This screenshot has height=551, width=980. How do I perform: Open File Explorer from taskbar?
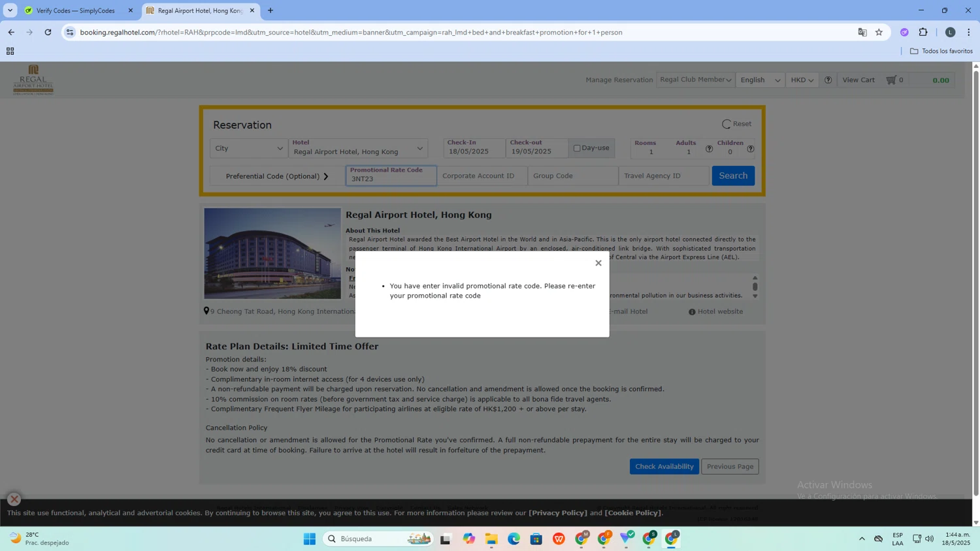(x=491, y=539)
